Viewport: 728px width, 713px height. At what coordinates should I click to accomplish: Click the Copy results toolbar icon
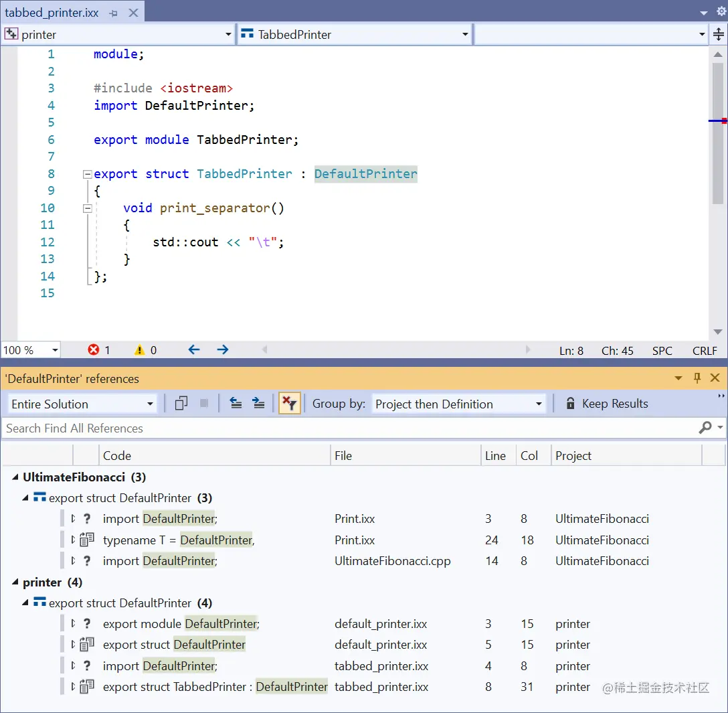point(181,403)
